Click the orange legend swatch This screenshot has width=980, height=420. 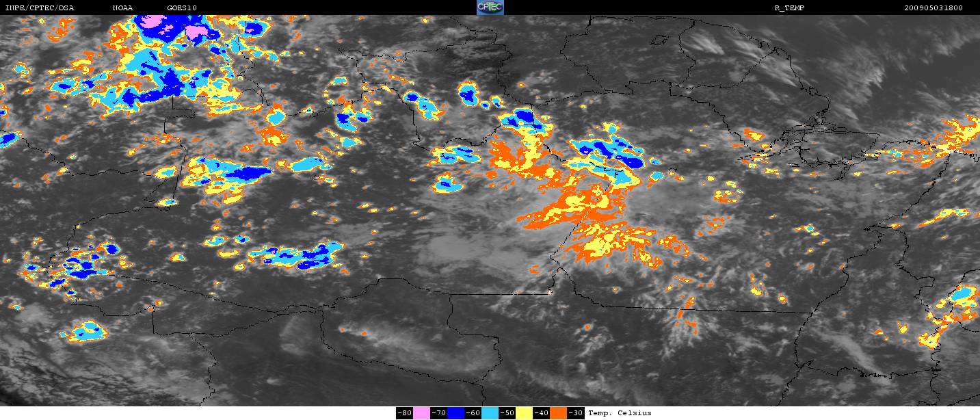(558, 413)
